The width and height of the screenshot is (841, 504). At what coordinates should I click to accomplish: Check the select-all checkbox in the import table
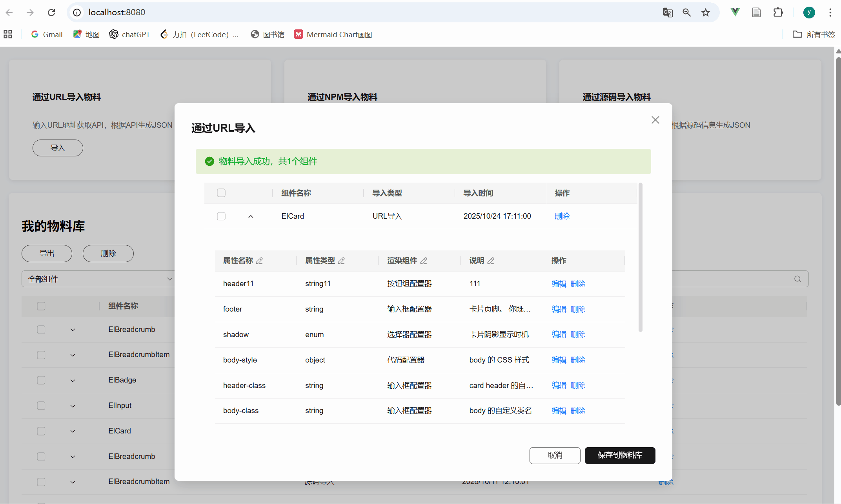(x=221, y=193)
